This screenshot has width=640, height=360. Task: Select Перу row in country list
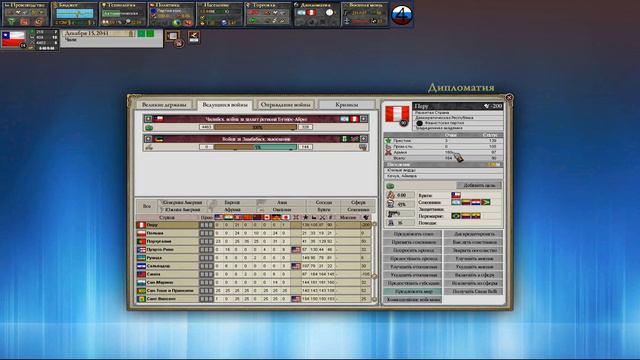tap(253, 225)
